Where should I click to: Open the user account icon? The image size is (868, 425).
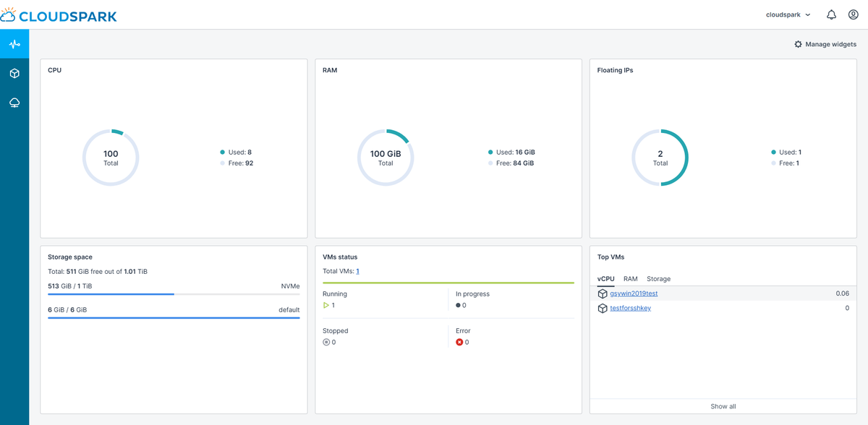[x=853, y=14]
